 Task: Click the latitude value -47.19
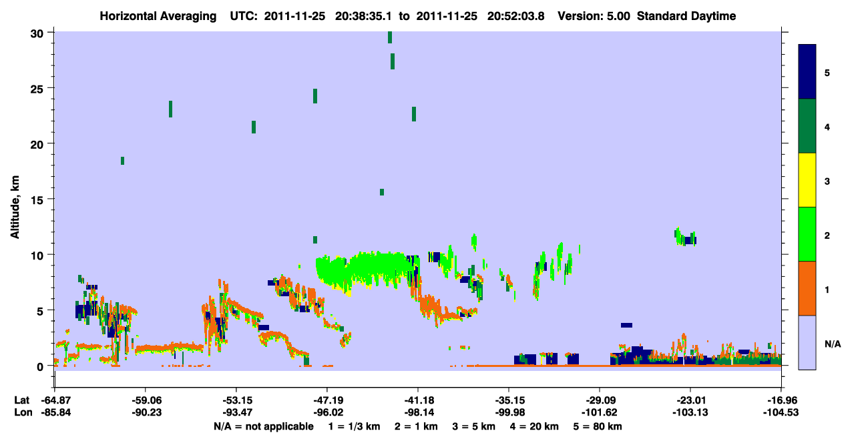click(327, 400)
